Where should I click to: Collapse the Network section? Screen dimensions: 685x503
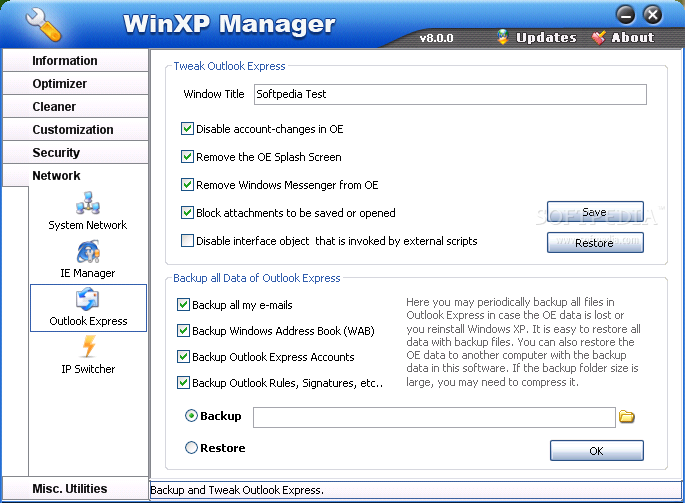click(x=76, y=176)
